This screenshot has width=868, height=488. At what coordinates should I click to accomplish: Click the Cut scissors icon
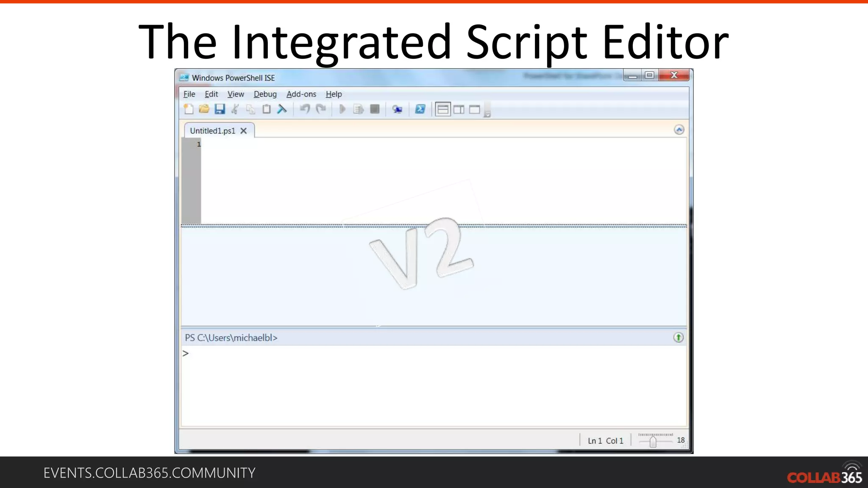235,109
